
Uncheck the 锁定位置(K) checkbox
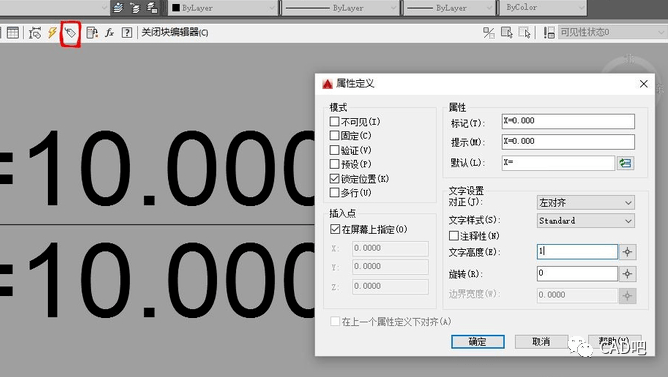tap(334, 178)
